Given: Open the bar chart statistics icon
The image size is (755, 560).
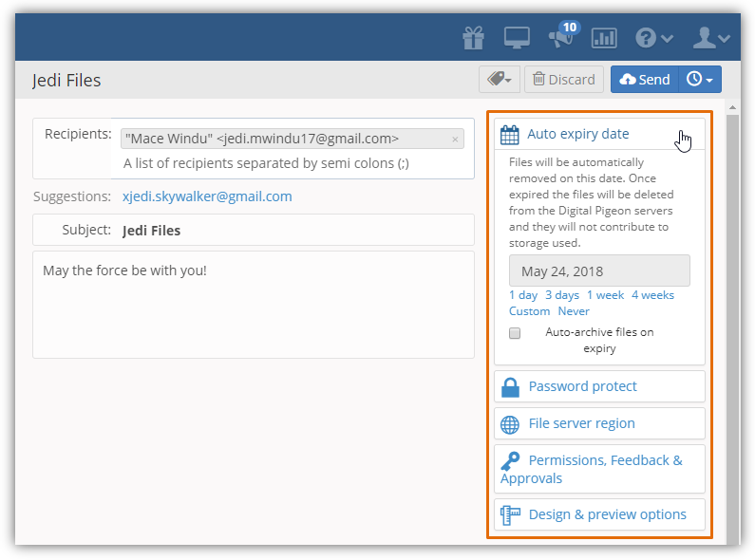Looking at the screenshot, I should [x=604, y=38].
